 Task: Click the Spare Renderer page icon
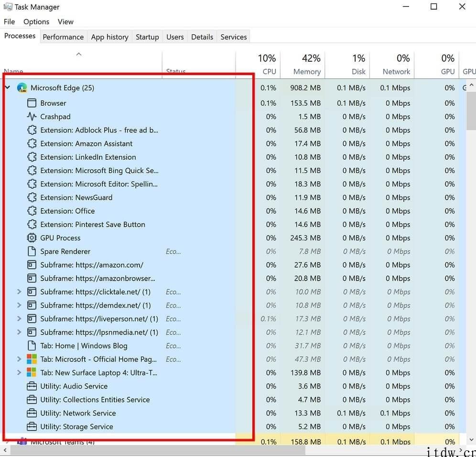tap(32, 251)
